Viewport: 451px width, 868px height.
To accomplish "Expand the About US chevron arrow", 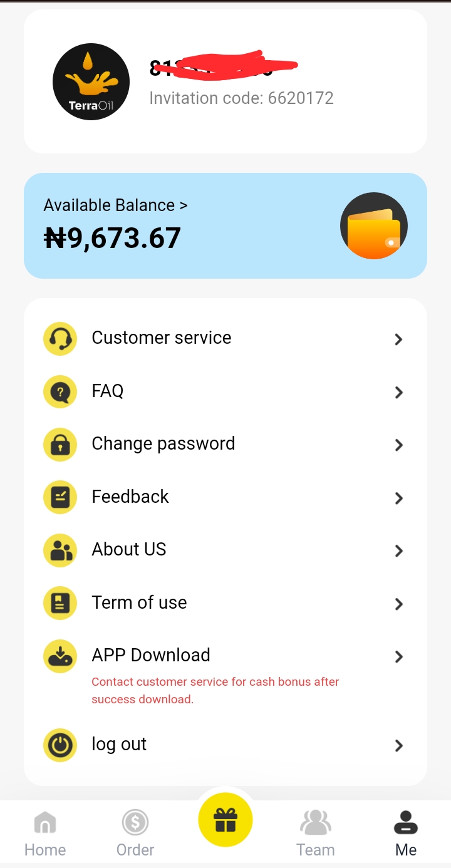I will pos(398,551).
